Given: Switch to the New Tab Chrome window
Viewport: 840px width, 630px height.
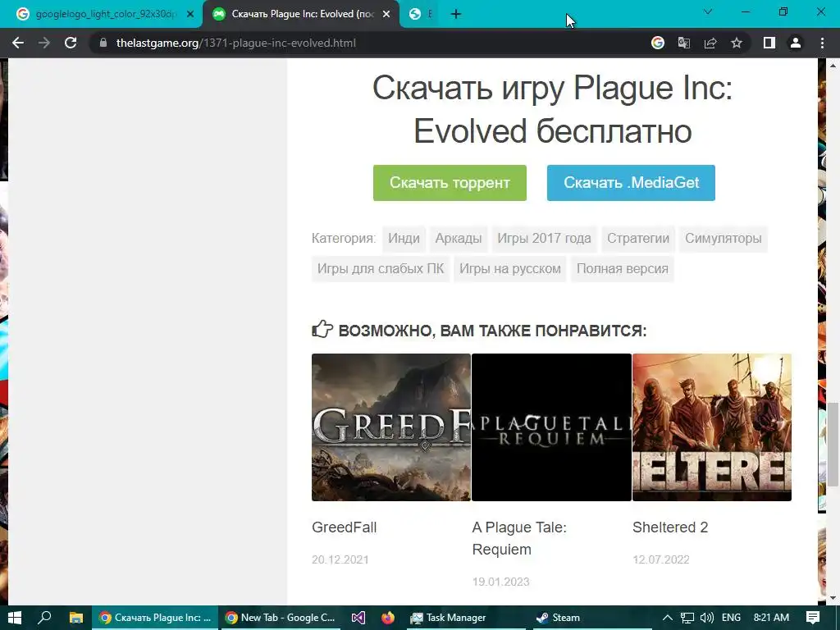Looking at the screenshot, I should (281, 618).
